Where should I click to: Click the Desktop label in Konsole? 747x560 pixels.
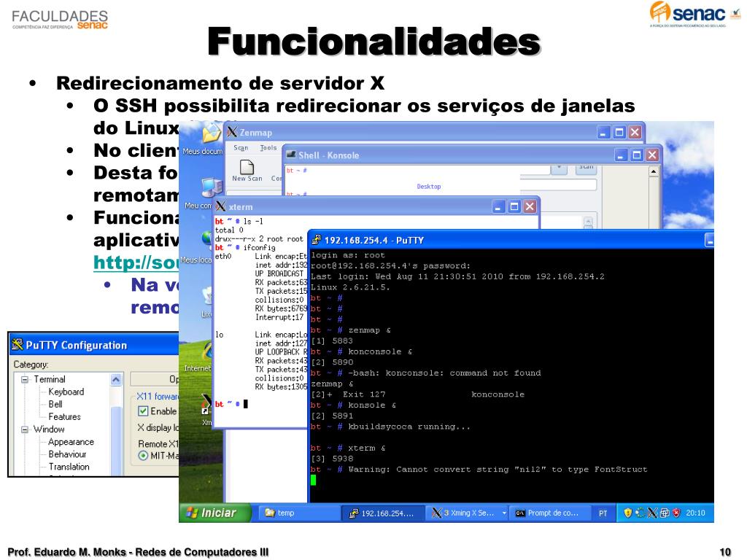click(x=428, y=186)
